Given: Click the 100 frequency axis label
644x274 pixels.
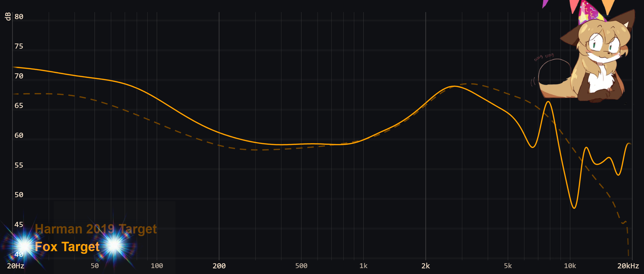Looking at the screenshot, I should (x=157, y=266).
